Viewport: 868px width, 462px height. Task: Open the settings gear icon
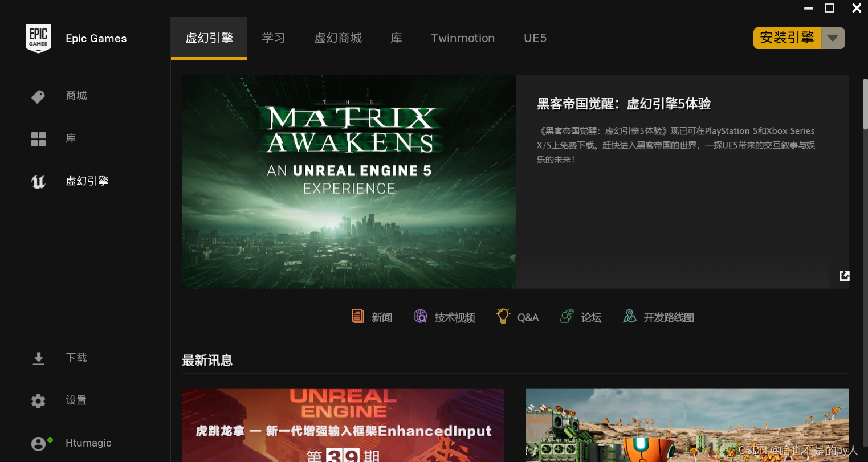(x=38, y=401)
